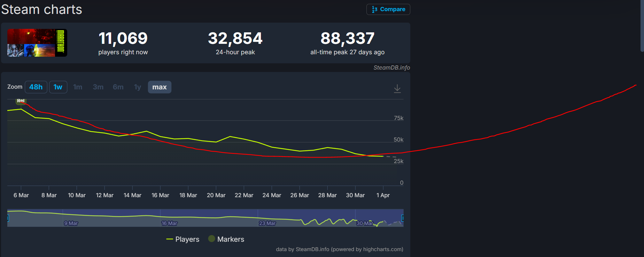This screenshot has width=644, height=257.
Task: Click the "1 Apr" x-axis label
Action: [383, 195]
